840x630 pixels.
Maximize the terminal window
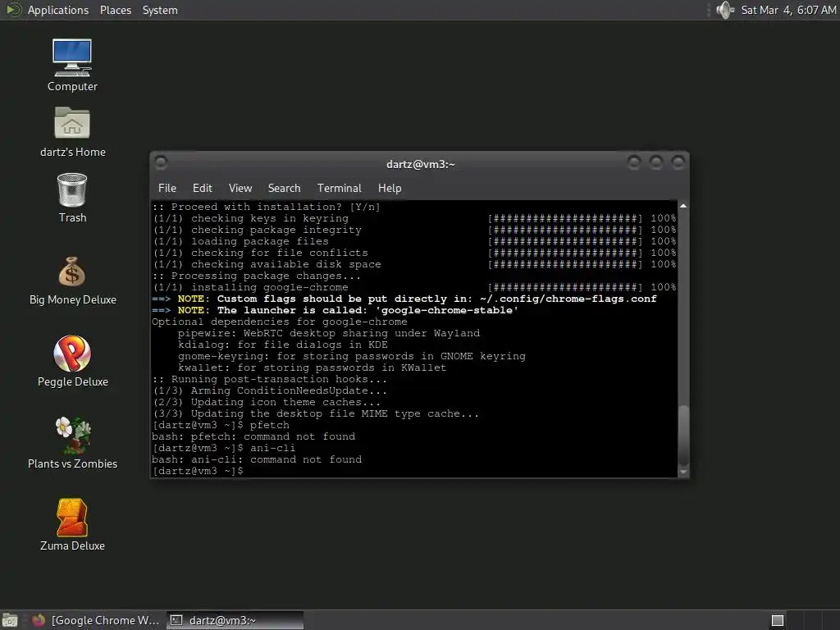[655, 162]
